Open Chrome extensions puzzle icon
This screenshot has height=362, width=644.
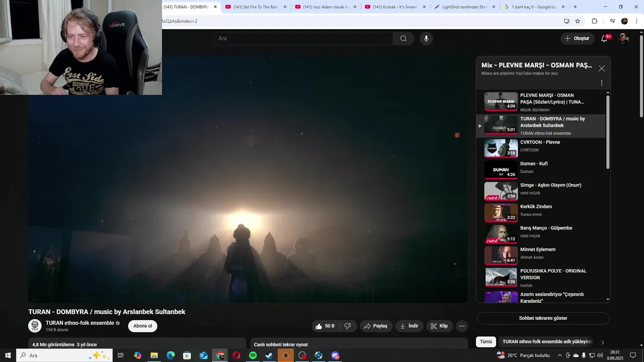tap(594, 21)
